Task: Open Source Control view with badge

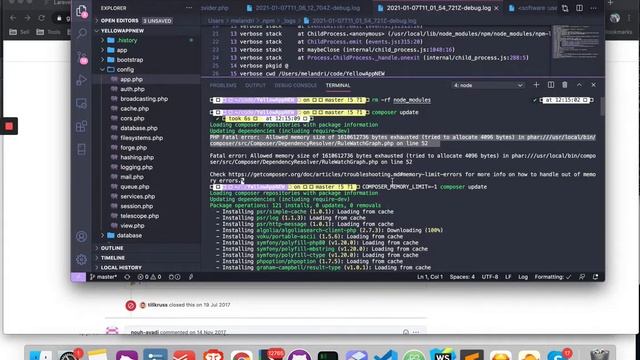Action: [81, 57]
